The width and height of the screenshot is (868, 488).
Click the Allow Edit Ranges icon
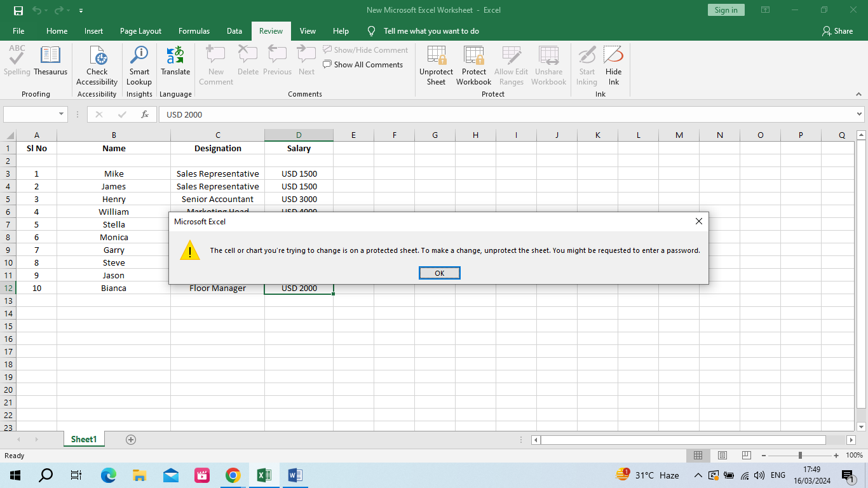click(x=511, y=55)
